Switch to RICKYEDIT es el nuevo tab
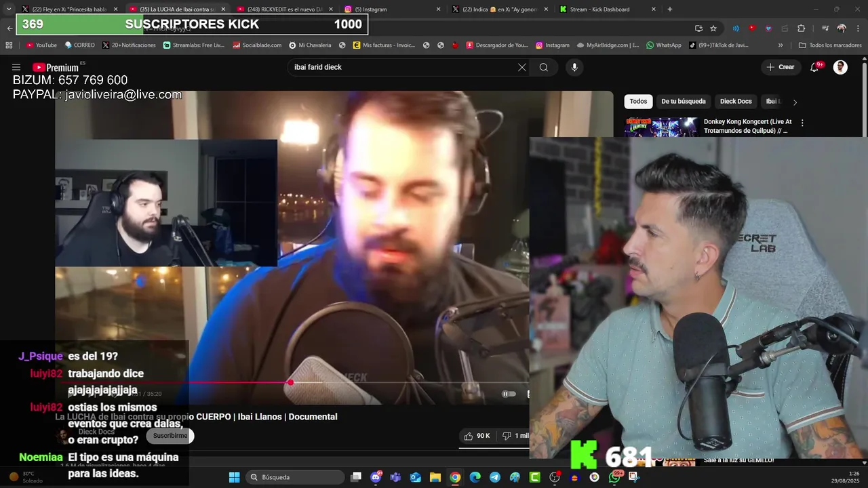This screenshot has width=868, height=488. tap(286, 9)
